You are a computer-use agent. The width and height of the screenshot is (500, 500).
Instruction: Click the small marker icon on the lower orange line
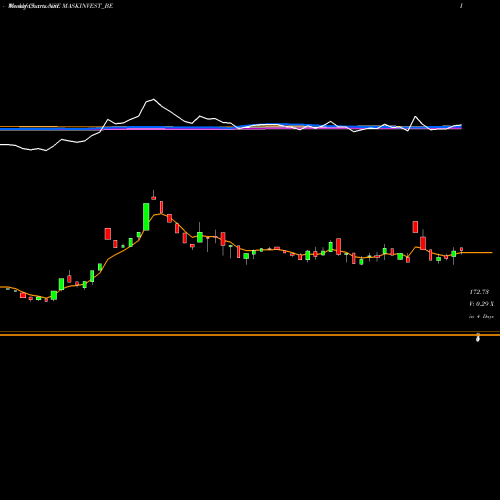pyautogui.click(x=478, y=337)
